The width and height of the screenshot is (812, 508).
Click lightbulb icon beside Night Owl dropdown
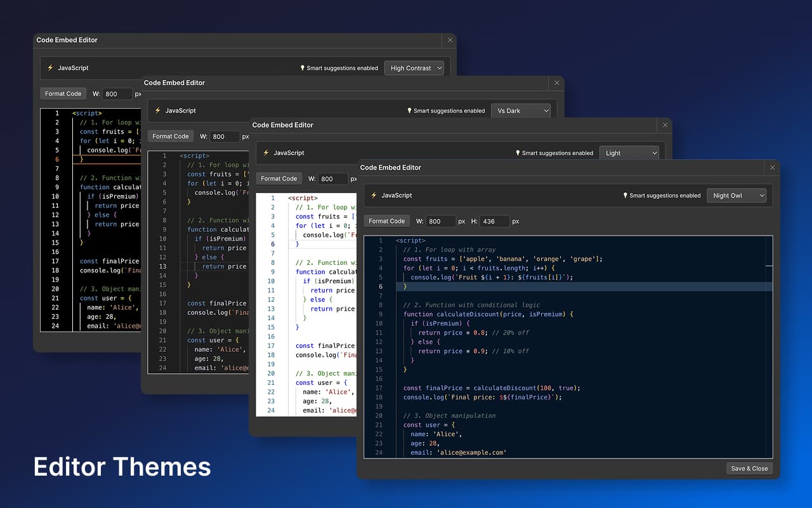coord(625,196)
